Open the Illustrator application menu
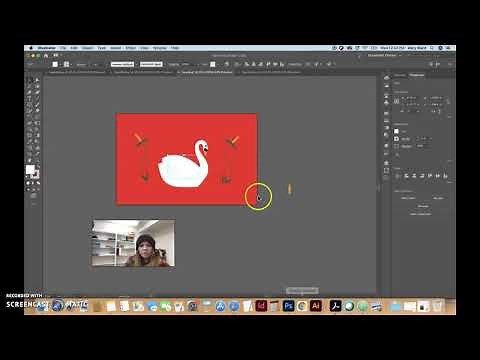 click(x=46, y=48)
